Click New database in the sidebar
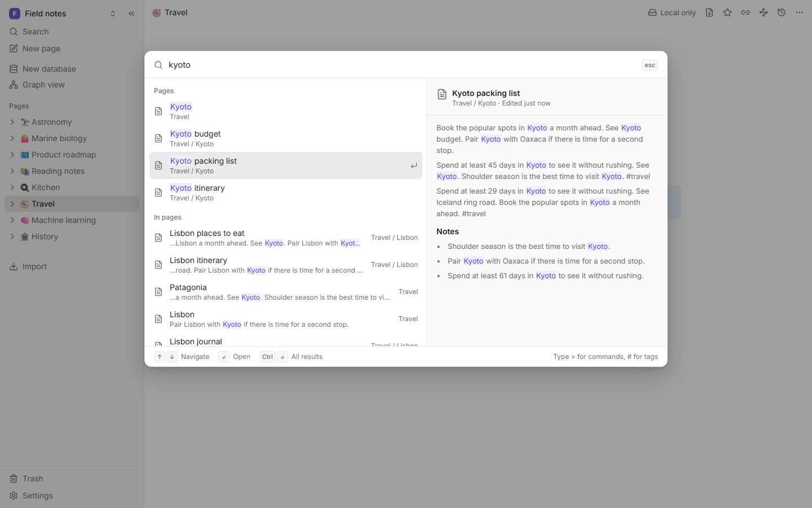Viewport: 812px width, 508px height. 72,69
